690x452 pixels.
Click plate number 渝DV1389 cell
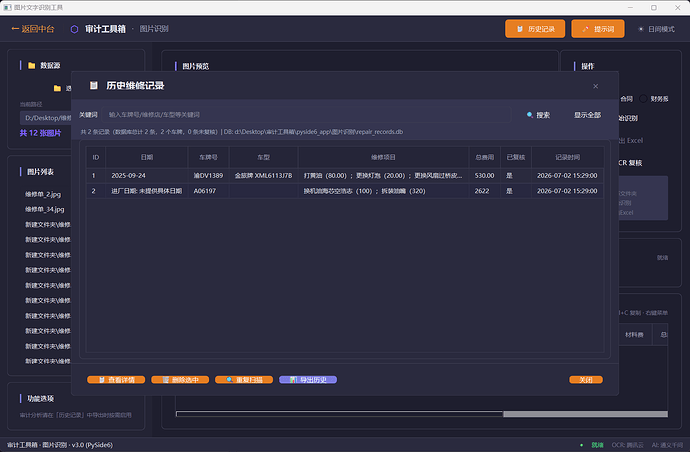pyautogui.click(x=208, y=176)
